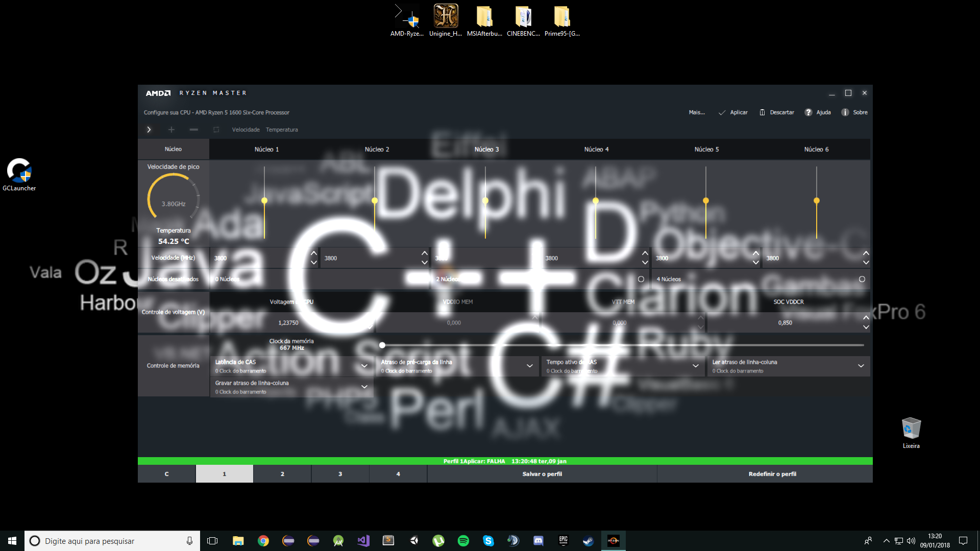Image resolution: width=980 pixels, height=551 pixels.
Task: Switch to profile tab 3
Action: (x=340, y=474)
